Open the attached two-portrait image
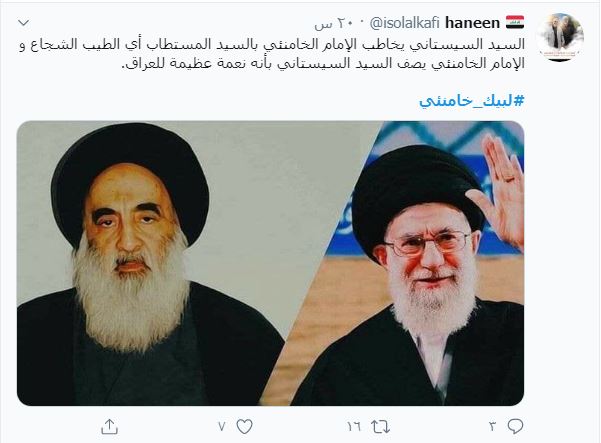Screen dimensions: 601x443 (x=270, y=263)
